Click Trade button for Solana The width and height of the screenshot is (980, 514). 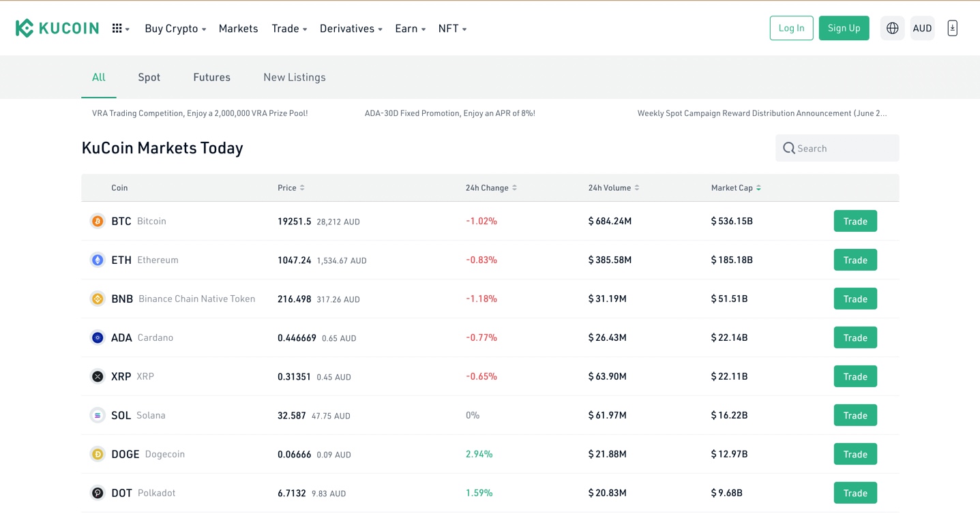click(x=855, y=415)
